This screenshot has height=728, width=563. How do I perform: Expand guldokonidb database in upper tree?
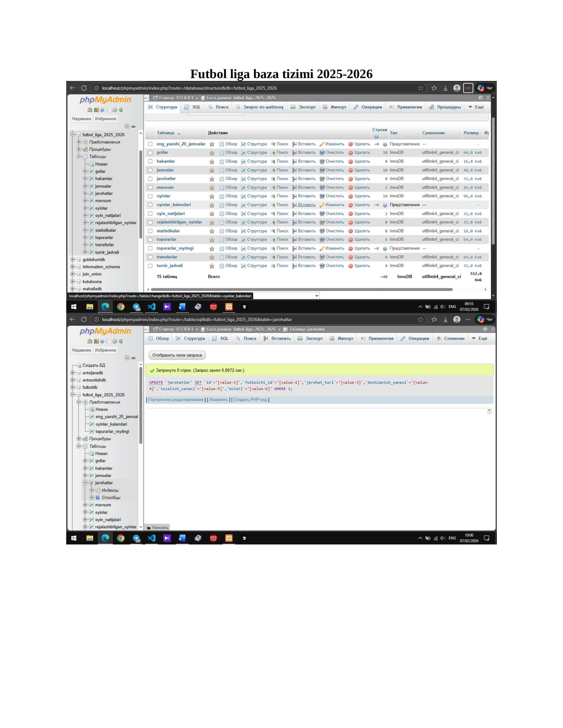pyautogui.click(x=72, y=260)
